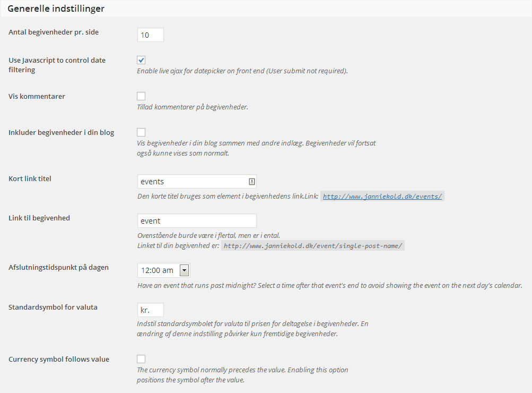Click the Afslutningstidspunkt på dagen label
Image resolution: width=532 pixels, height=393 pixels.
58,268
